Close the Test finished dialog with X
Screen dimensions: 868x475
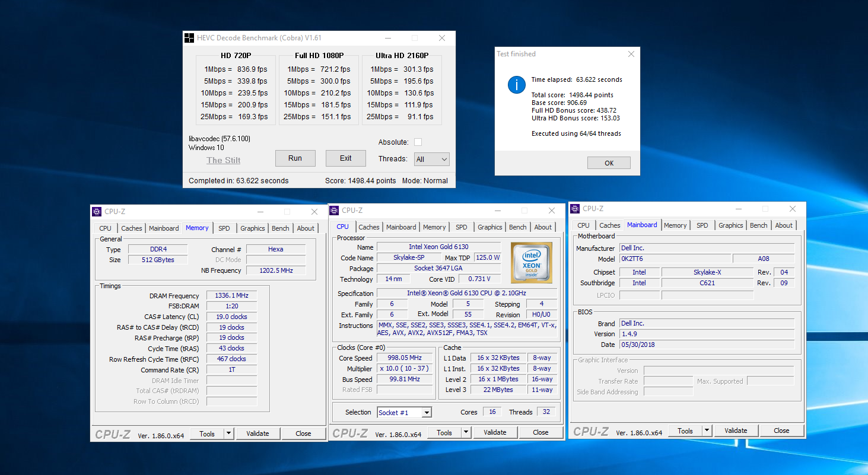[x=631, y=54]
